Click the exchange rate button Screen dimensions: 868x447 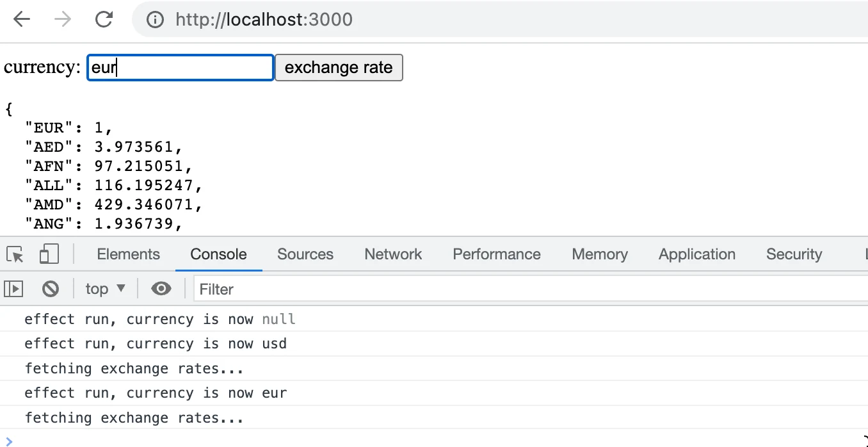click(x=339, y=68)
